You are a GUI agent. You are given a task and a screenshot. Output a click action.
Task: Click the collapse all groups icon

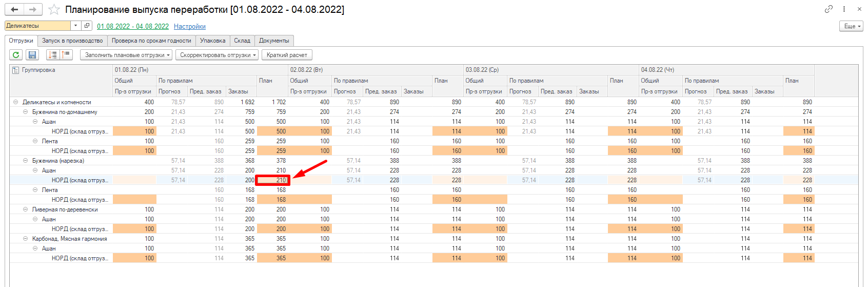66,55
